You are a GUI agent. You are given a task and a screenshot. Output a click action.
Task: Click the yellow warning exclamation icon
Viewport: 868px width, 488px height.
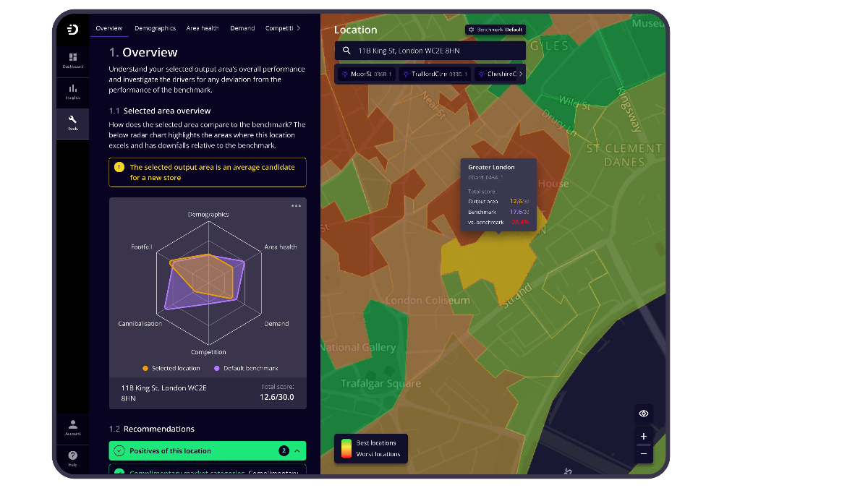tap(119, 167)
